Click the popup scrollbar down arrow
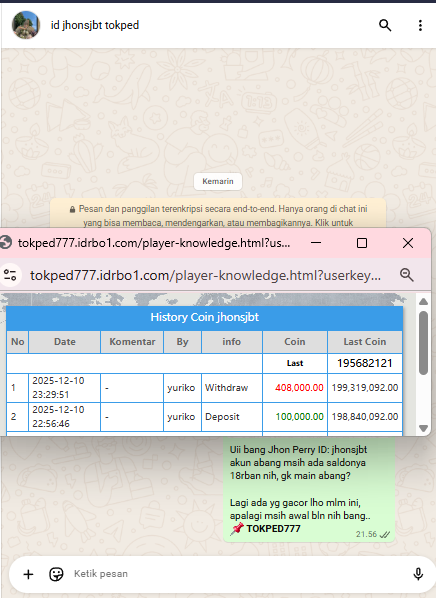This screenshot has height=598, width=436. 423,428
